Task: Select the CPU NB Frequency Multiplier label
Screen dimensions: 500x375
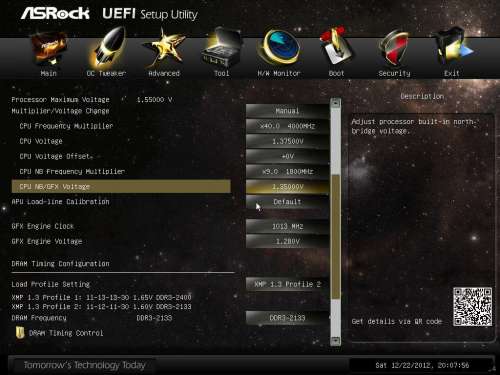Action: pos(72,171)
